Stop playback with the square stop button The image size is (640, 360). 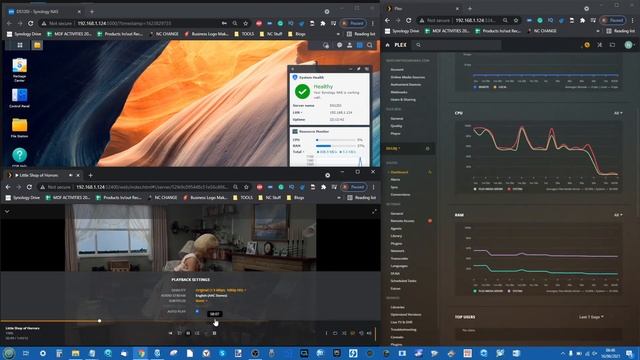[215, 333]
